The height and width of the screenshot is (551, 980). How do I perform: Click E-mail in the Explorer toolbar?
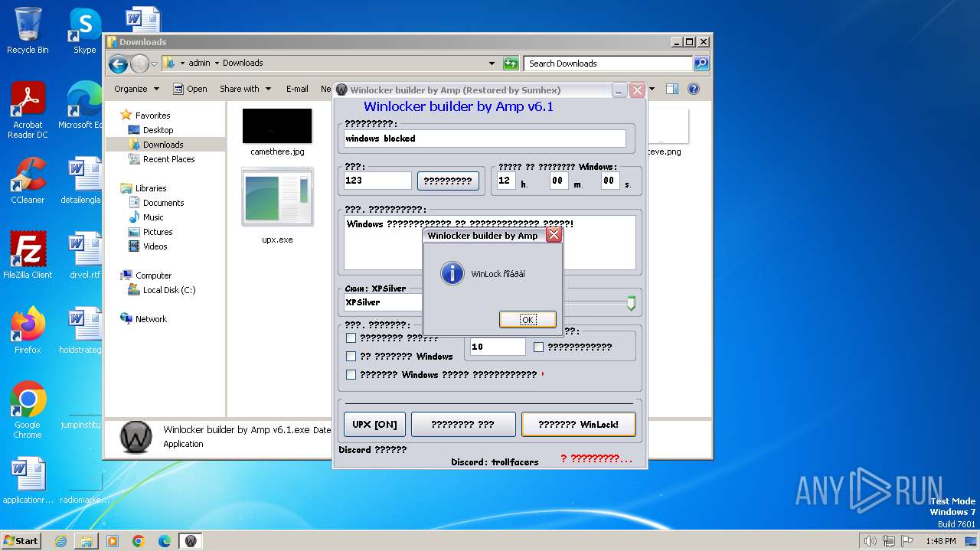pyautogui.click(x=297, y=89)
